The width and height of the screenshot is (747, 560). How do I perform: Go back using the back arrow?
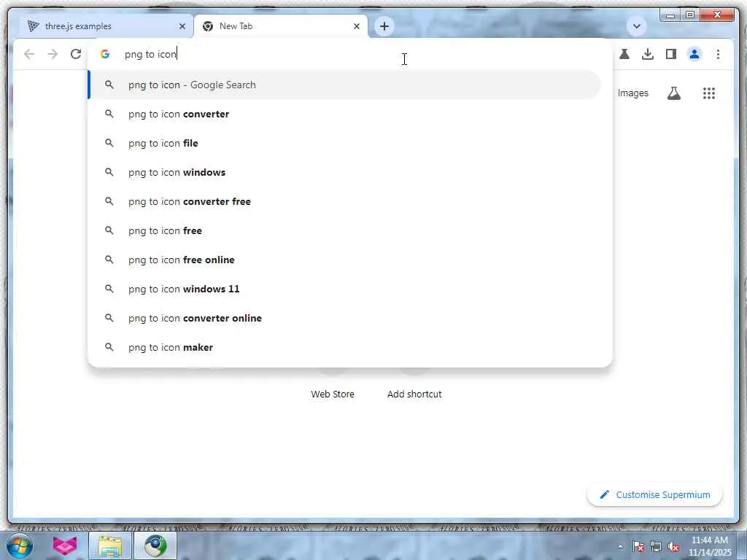pyautogui.click(x=29, y=54)
